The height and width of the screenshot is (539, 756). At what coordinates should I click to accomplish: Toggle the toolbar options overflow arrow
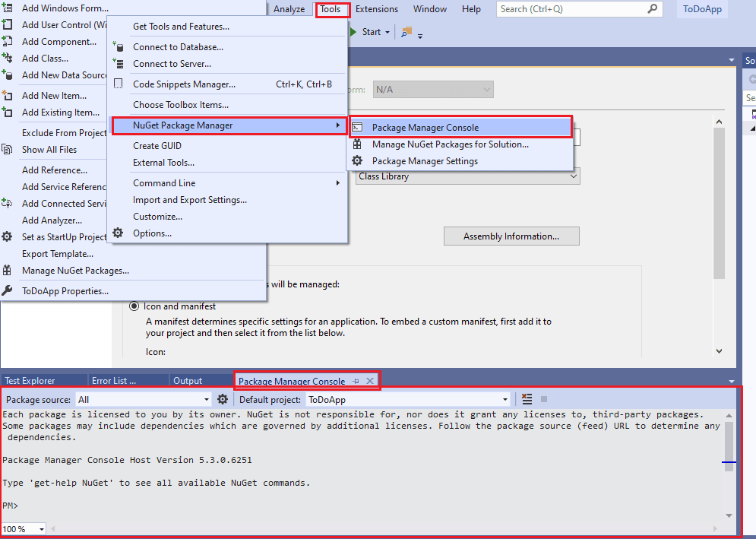(x=419, y=35)
